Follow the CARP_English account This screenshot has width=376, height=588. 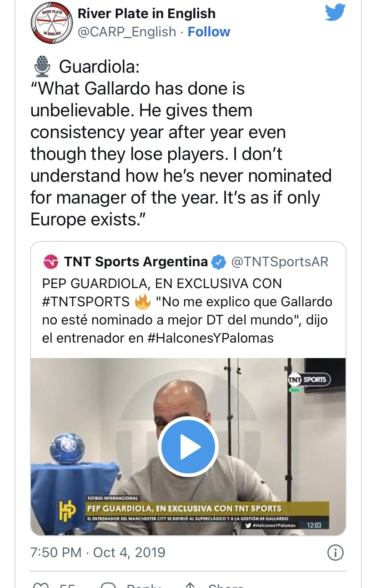pyautogui.click(x=209, y=32)
